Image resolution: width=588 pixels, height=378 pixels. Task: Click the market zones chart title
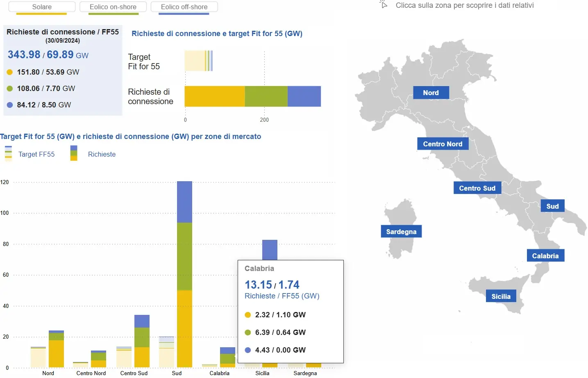(130, 137)
